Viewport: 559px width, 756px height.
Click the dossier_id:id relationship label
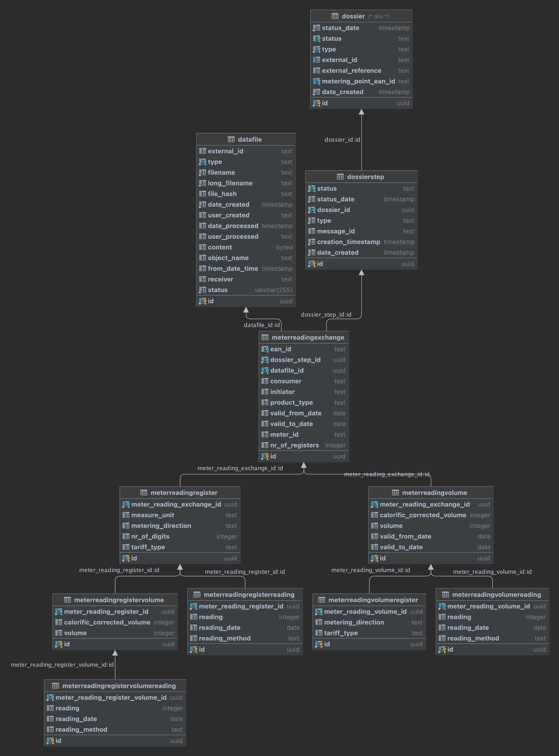pyautogui.click(x=342, y=140)
